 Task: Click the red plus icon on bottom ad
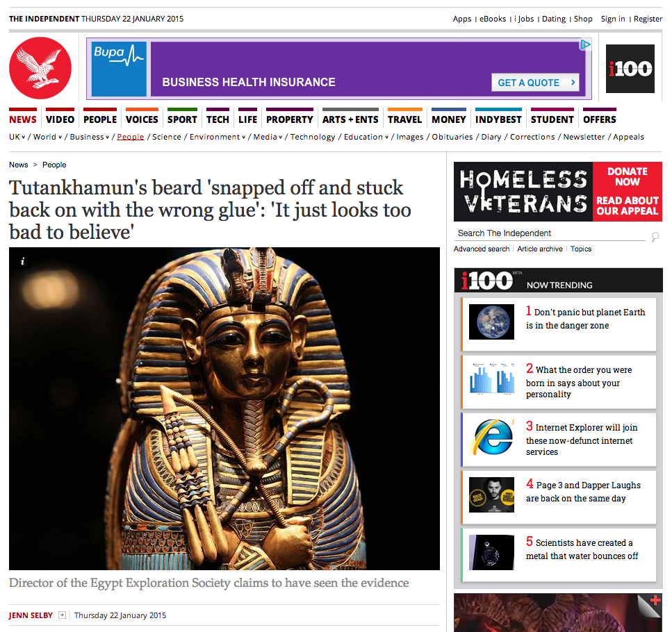tap(655, 601)
